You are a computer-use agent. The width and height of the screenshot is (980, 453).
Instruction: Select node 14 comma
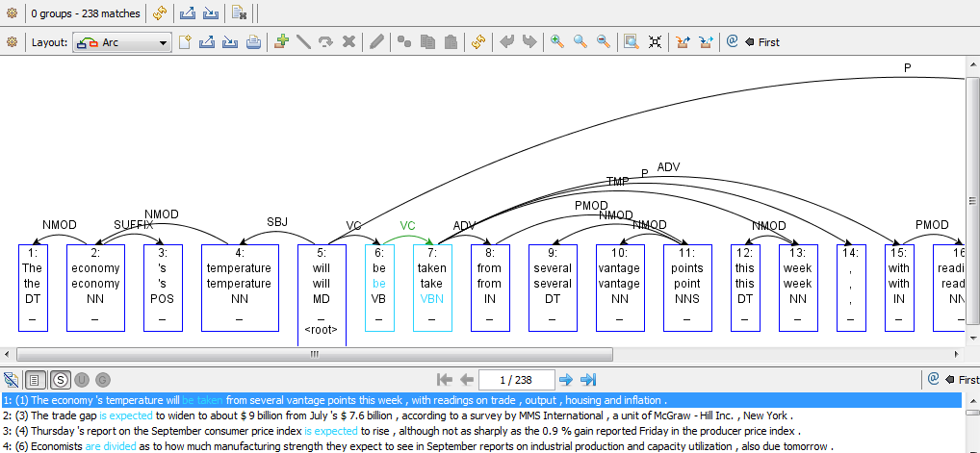click(x=851, y=288)
